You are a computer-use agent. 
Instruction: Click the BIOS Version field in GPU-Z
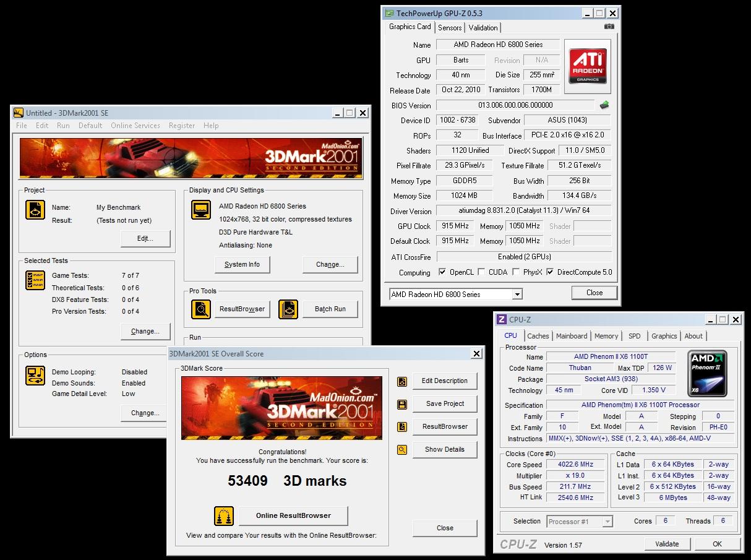click(515, 105)
